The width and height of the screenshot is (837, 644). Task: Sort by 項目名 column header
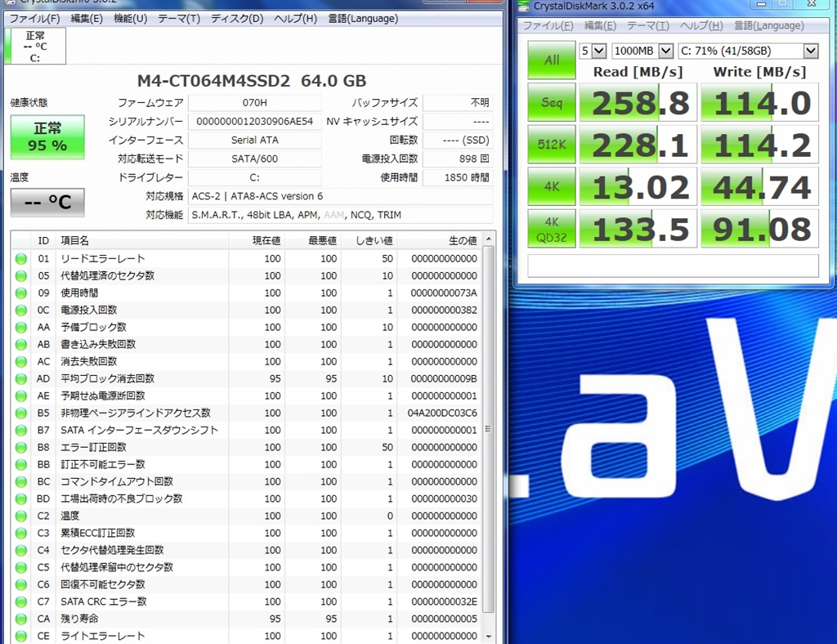coord(142,240)
